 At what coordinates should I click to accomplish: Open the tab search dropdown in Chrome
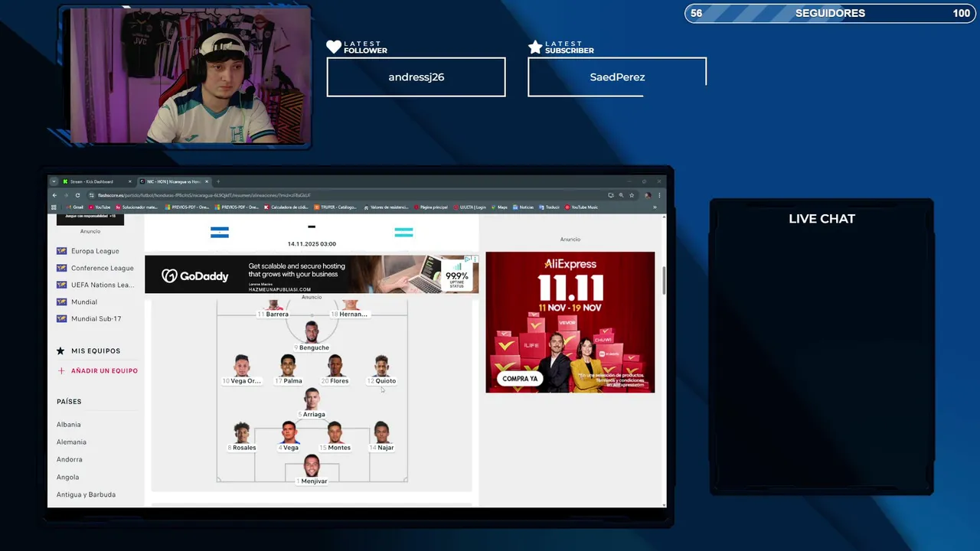54,181
